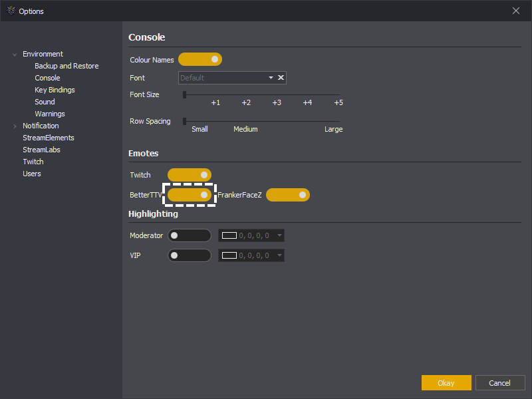Click the +5 font size mark
Image resolution: width=532 pixels, height=399 pixels.
(x=338, y=102)
